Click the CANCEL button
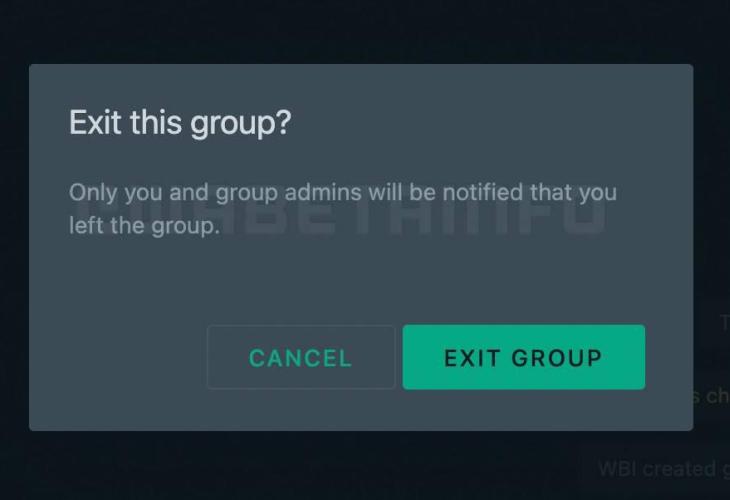 pyautogui.click(x=301, y=357)
